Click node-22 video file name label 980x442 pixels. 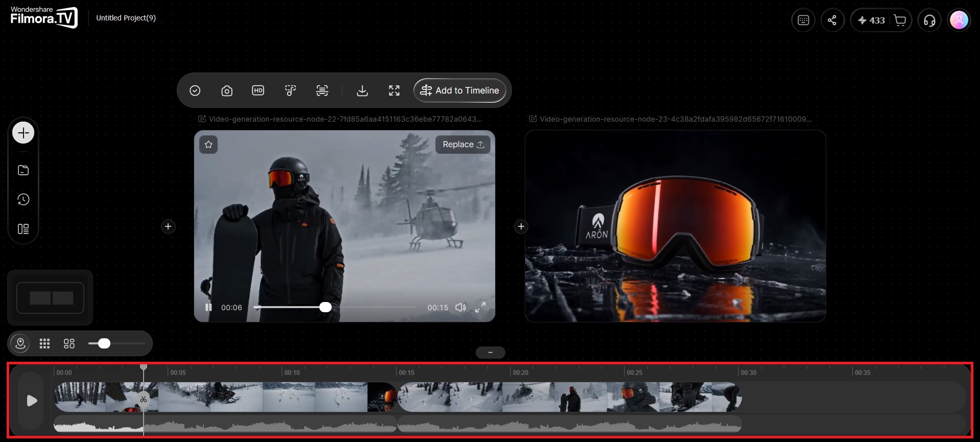click(x=345, y=119)
